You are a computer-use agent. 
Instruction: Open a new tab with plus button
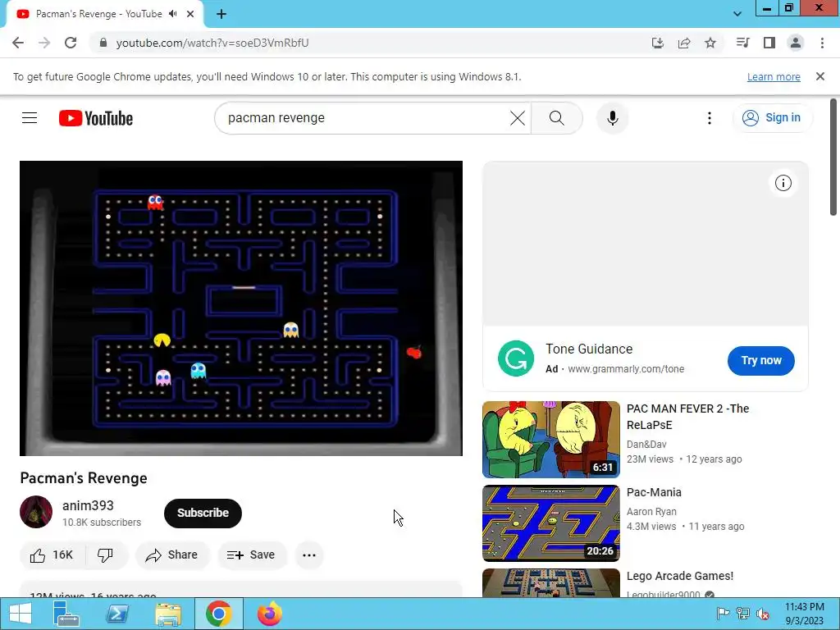tap(221, 14)
